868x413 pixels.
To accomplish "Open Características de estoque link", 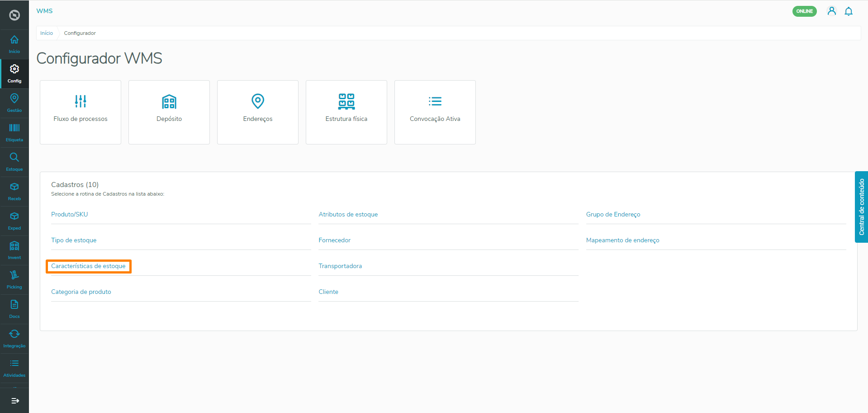I will [x=88, y=266].
